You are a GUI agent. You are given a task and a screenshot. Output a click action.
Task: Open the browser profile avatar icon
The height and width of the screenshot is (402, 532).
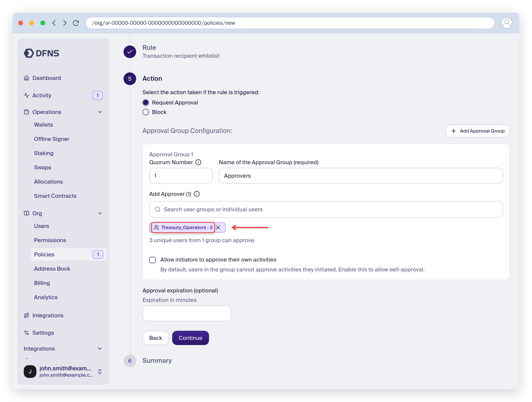pyautogui.click(x=506, y=23)
